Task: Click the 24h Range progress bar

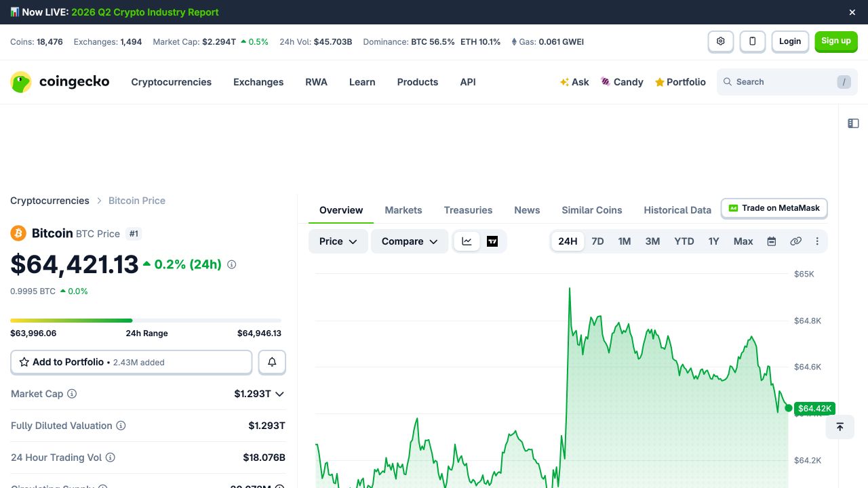Action: 146,321
